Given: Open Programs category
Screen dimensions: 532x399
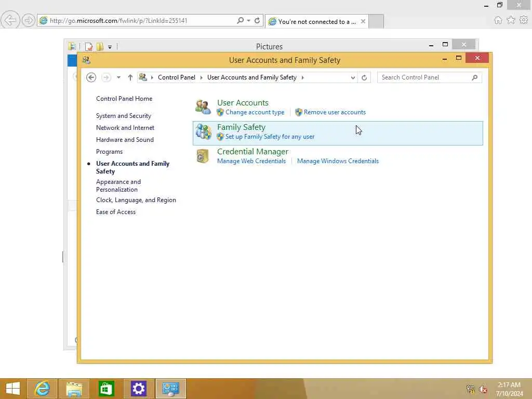Looking at the screenshot, I should pyautogui.click(x=109, y=152).
